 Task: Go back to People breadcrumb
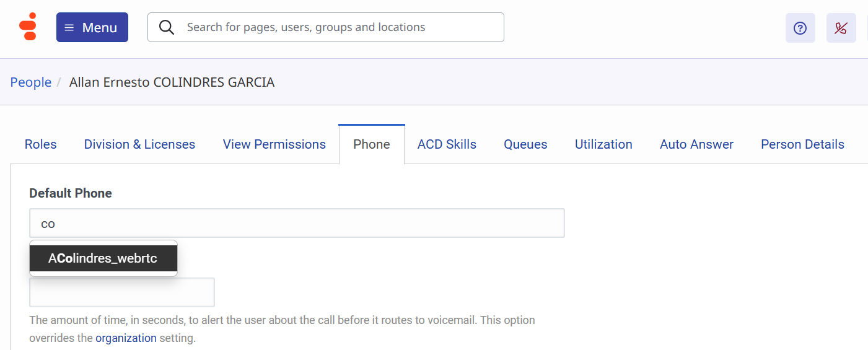tap(31, 82)
